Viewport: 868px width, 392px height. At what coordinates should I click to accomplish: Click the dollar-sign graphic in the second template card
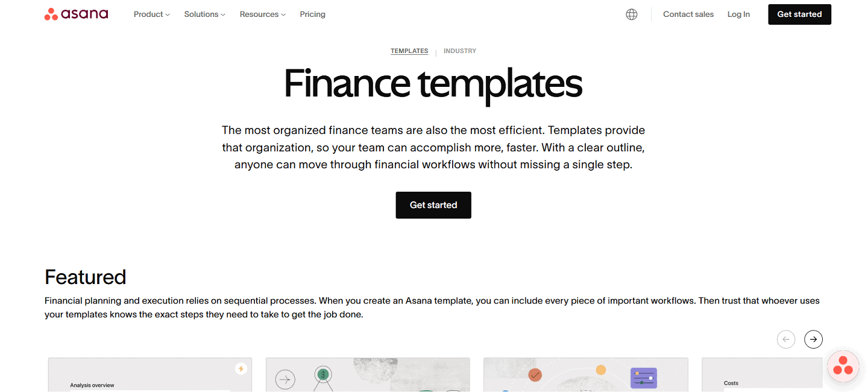coord(323,375)
